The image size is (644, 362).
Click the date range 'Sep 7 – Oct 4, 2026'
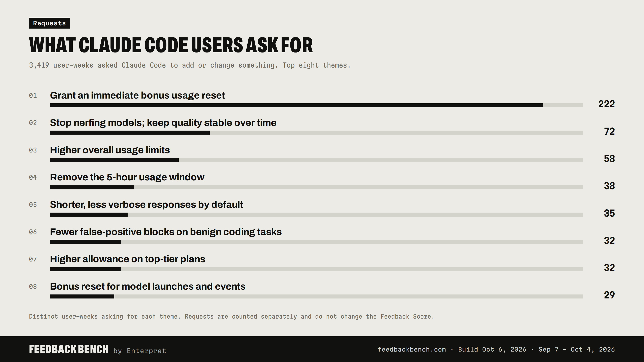[x=577, y=349]
